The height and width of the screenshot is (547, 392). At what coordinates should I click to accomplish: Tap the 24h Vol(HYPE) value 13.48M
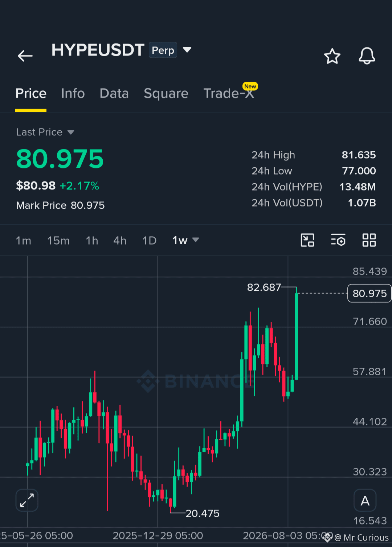(x=358, y=187)
